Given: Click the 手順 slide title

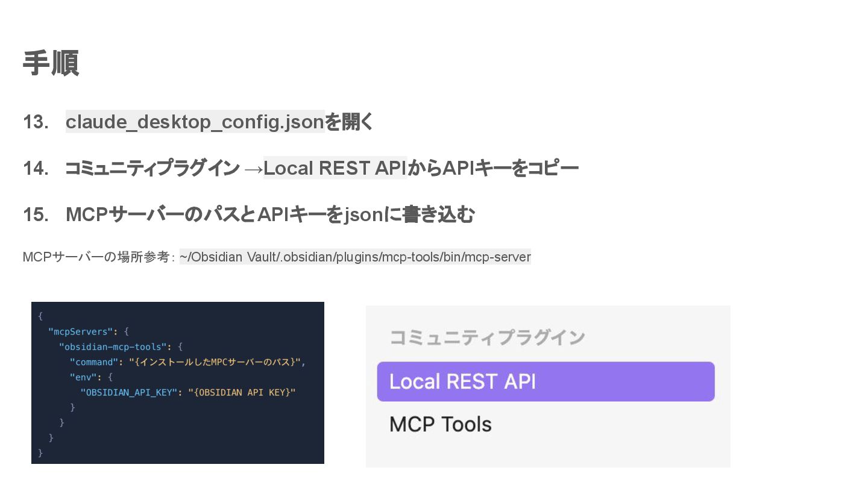Looking at the screenshot, I should [51, 63].
